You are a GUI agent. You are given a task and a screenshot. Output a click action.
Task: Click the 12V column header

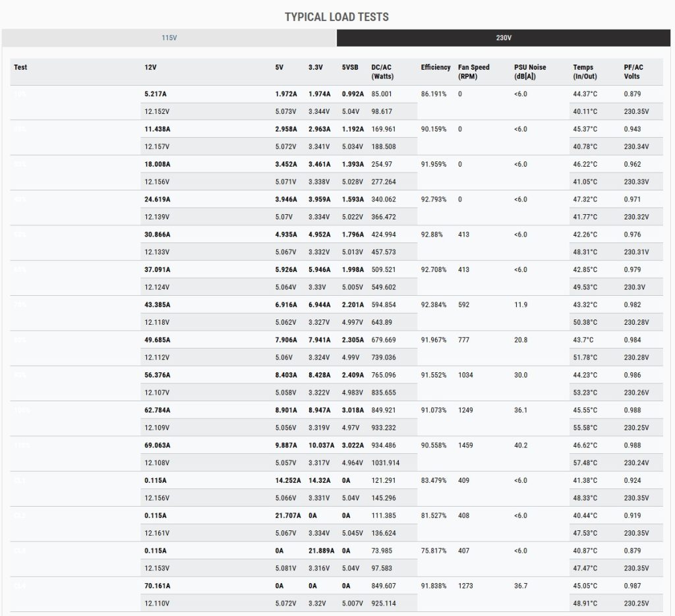click(x=151, y=67)
